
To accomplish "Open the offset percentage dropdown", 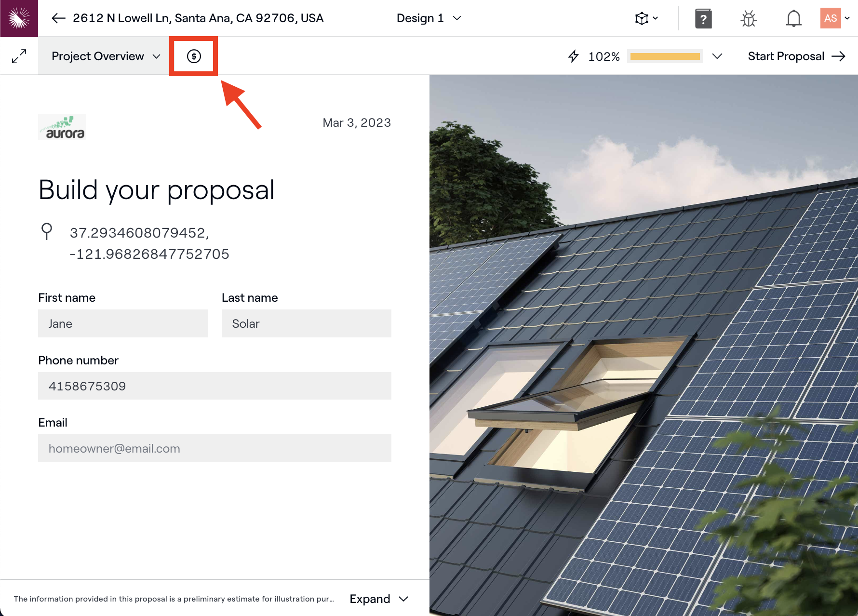I will pos(718,56).
